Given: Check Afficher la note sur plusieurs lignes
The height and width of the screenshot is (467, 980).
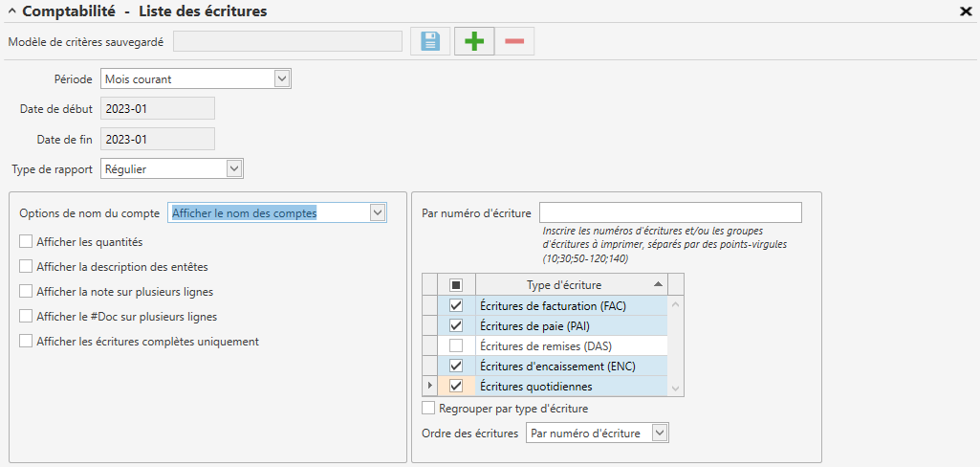Looking at the screenshot, I should [x=26, y=291].
